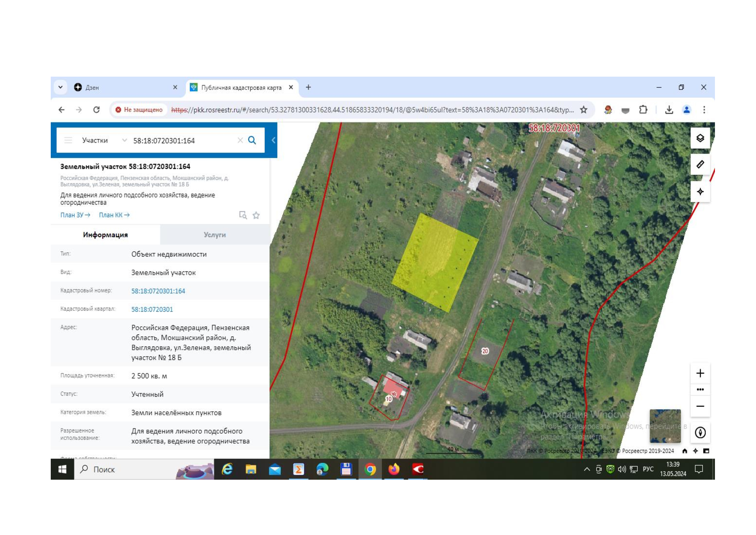The image size is (756, 535).
Task: Reload the current page
Action: click(x=96, y=110)
